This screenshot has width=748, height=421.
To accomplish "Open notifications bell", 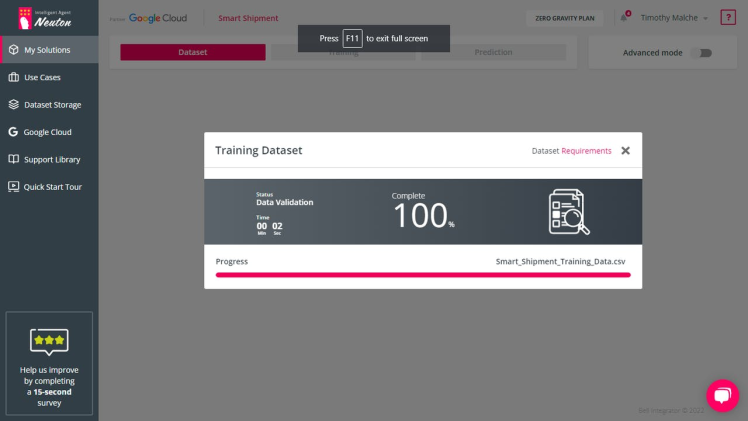I will [x=624, y=17].
